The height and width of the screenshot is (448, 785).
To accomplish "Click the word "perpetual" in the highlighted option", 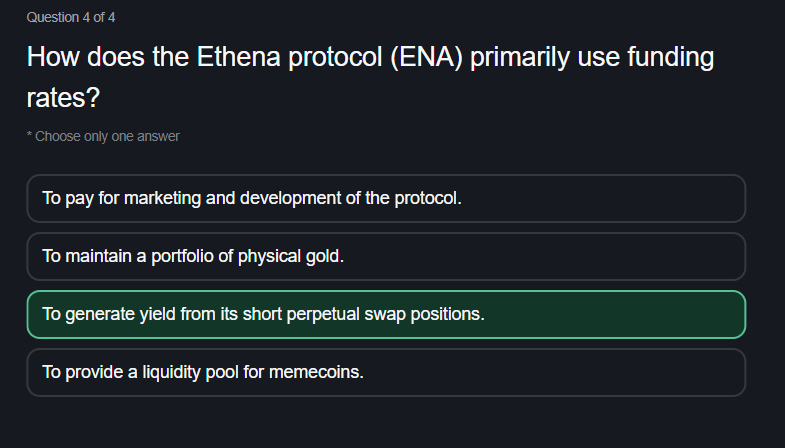I will pos(322,314).
